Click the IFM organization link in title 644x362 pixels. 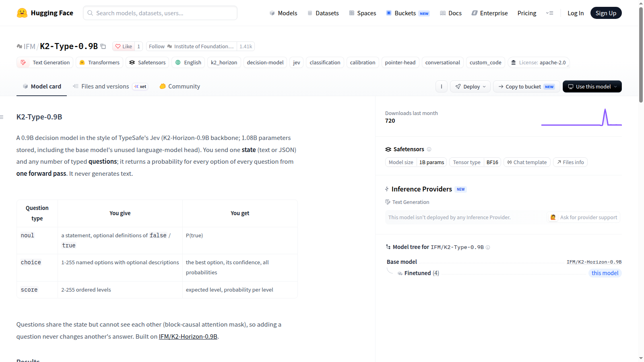pyautogui.click(x=29, y=46)
